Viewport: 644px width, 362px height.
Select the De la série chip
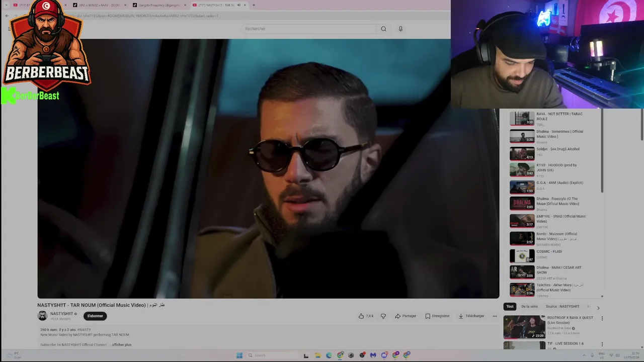click(529, 307)
